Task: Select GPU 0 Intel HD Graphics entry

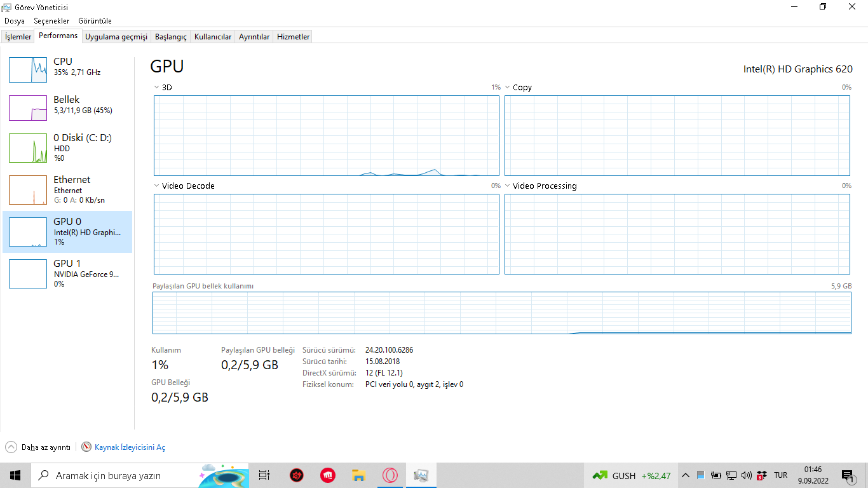Action: [67, 232]
